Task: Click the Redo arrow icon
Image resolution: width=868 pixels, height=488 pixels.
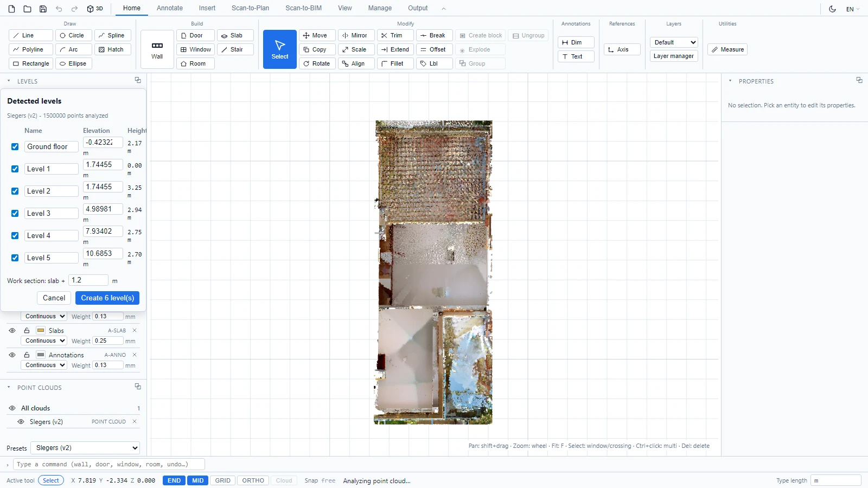Action: tap(74, 9)
